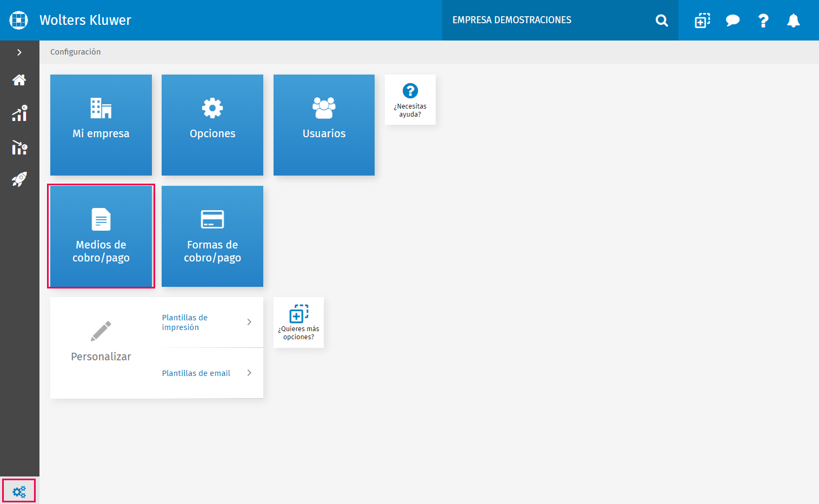The height and width of the screenshot is (504, 819).
Task: Click the help question mark icon
Action: (763, 21)
